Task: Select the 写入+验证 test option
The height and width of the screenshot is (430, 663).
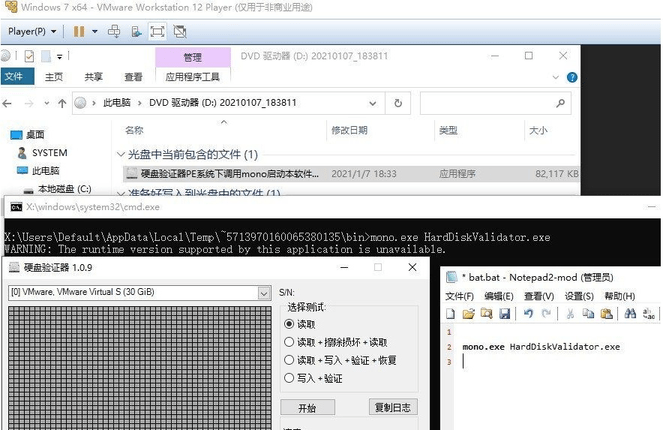Action: (313, 378)
